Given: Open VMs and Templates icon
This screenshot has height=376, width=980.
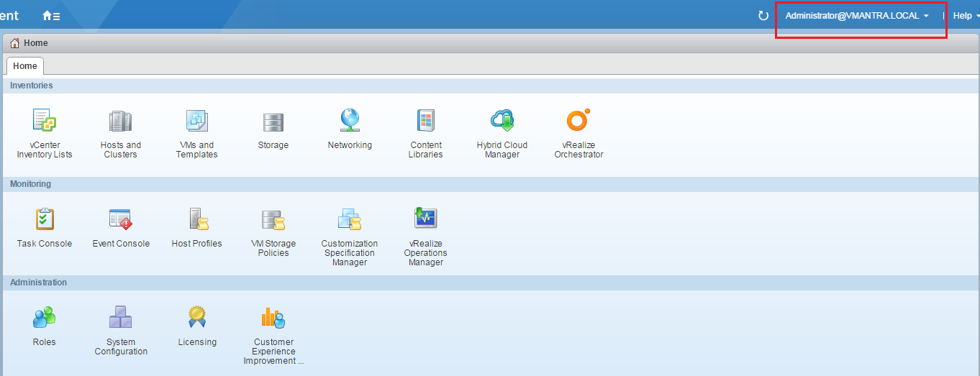Looking at the screenshot, I should click(x=196, y=121).
